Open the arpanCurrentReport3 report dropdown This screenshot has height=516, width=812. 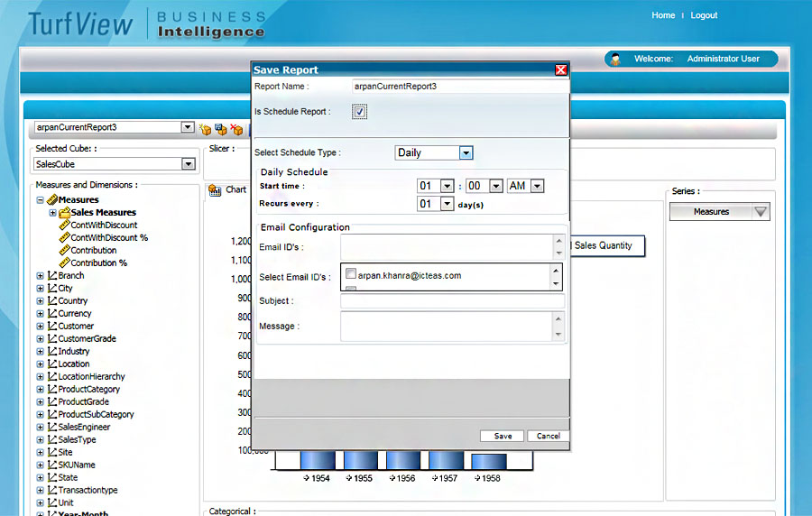(x=188, y=127)
